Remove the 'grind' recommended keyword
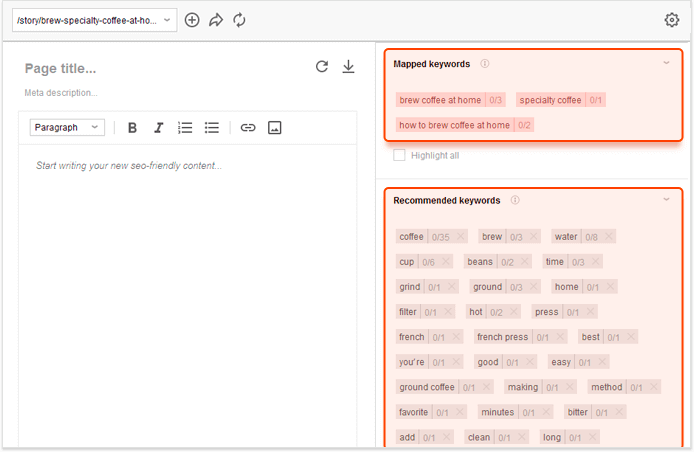694x452 pixels. pyautogui.click(x=451, y=287)
